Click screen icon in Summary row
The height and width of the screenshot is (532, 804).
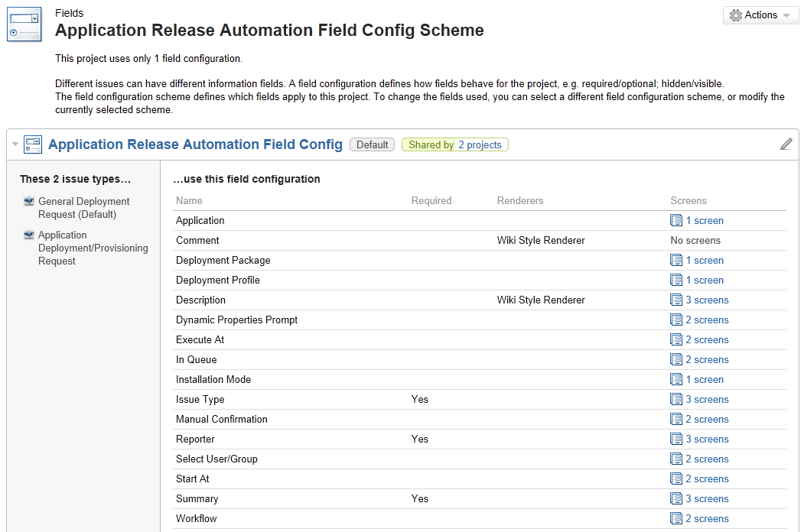tap(675, 498)
